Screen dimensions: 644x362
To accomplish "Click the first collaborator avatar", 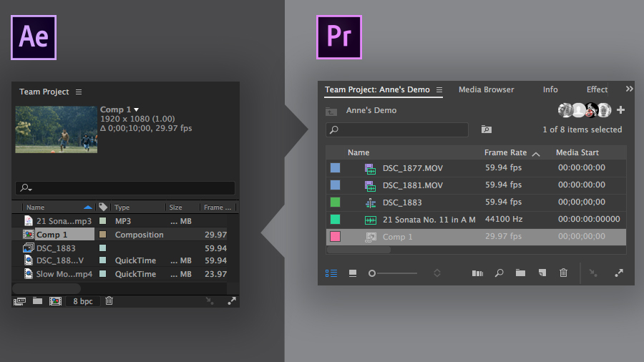I will coord(565,110).
